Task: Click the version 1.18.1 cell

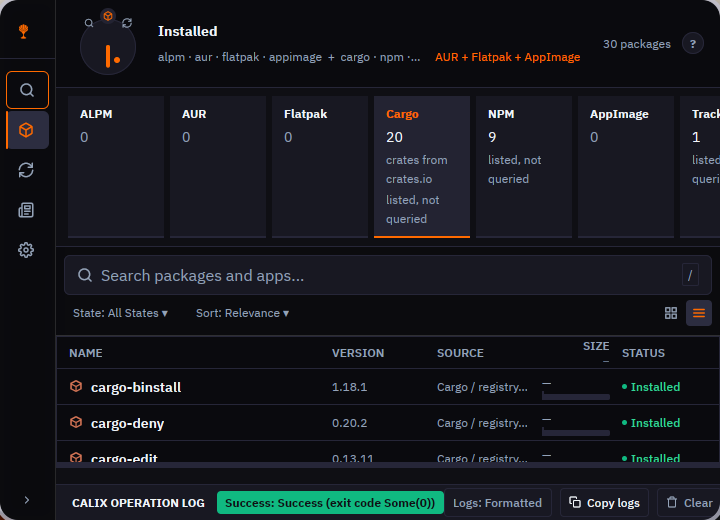Action: tap(349, 387)
